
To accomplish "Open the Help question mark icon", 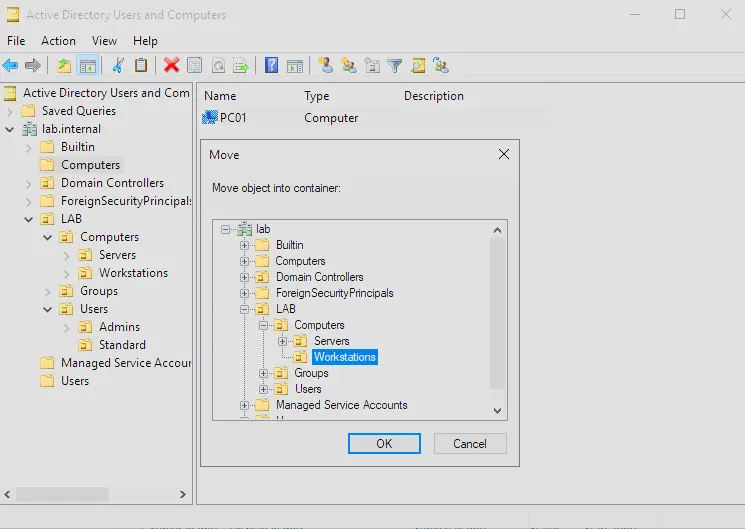I will coord(271,65).
